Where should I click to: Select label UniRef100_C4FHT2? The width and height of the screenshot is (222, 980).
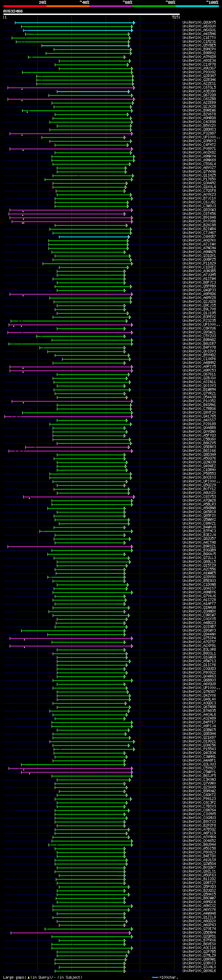(199, 145)
